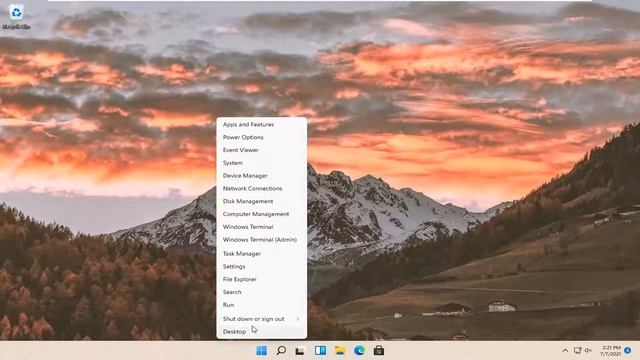Select File Explorer menu entry

coord(262,280)
